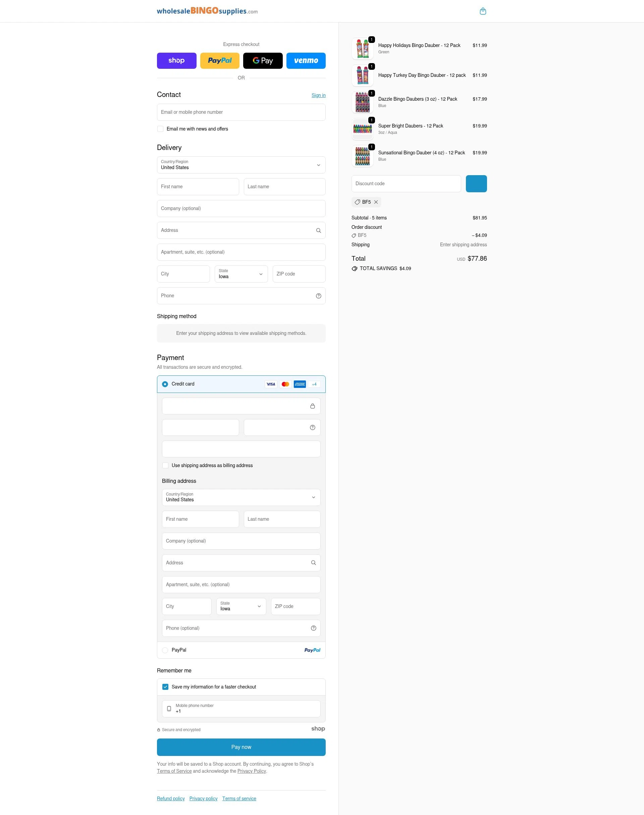This screenshot has width=644, height=815.
Task: Uncheck Save my information for faster checkout
Action: (165, 687)
